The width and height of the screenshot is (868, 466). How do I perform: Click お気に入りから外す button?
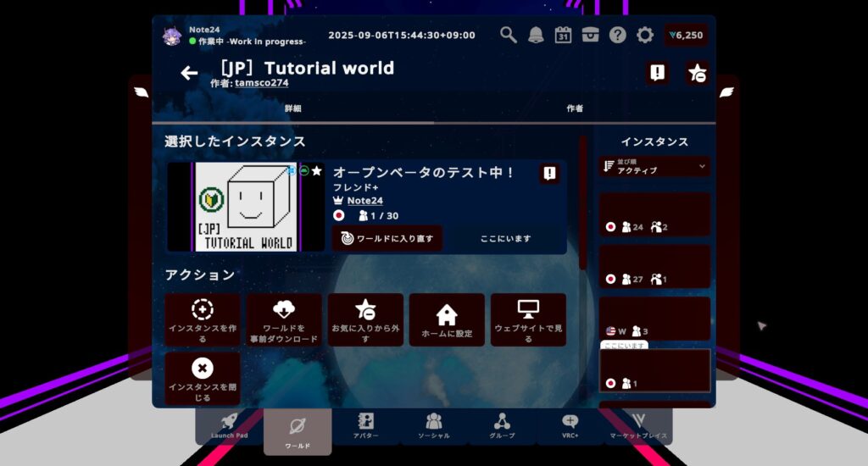coord(365,320)
